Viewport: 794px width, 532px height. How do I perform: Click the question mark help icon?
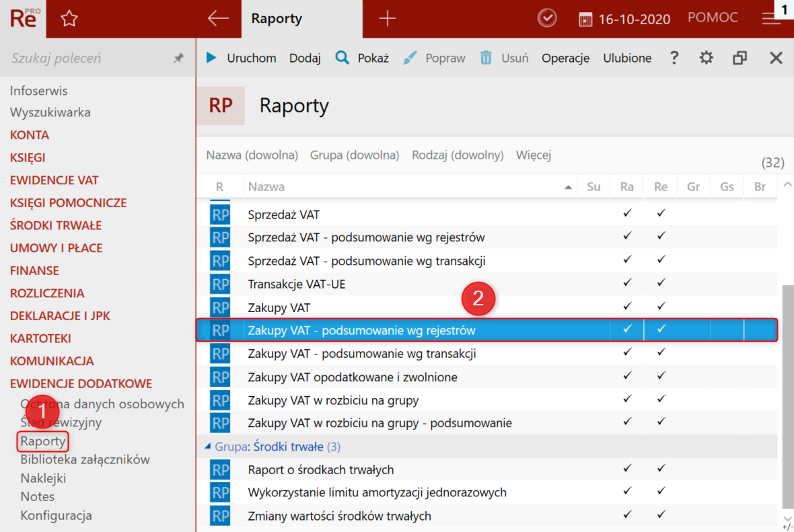(674, 58)
